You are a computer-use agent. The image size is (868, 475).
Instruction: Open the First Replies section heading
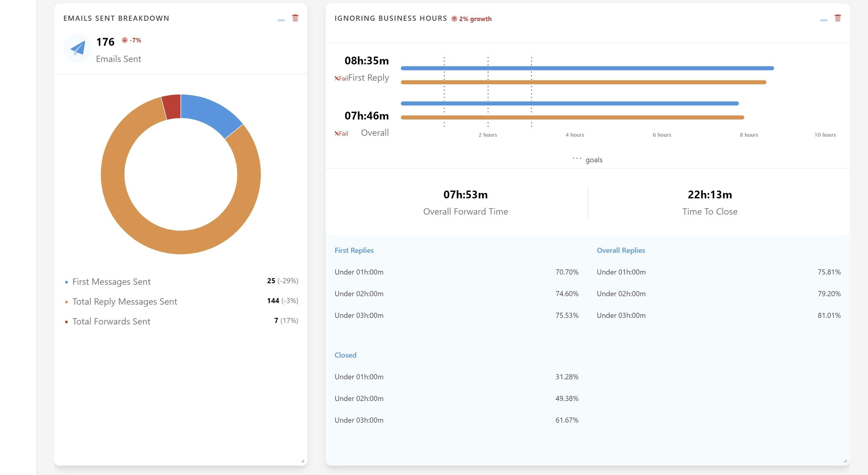tap(354, 250)
